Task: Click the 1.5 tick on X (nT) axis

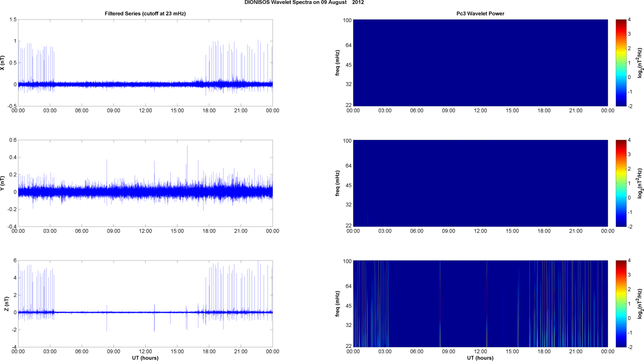Action: tap(13, 19)
